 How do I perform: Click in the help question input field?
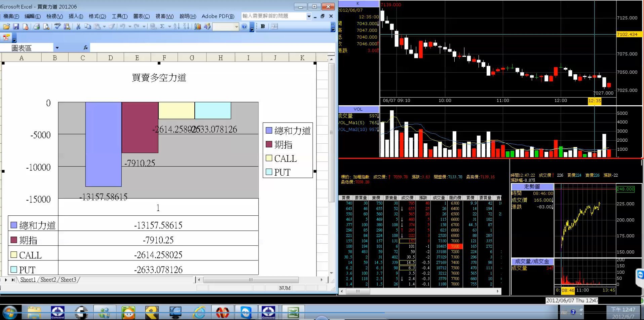coord(273,16)
